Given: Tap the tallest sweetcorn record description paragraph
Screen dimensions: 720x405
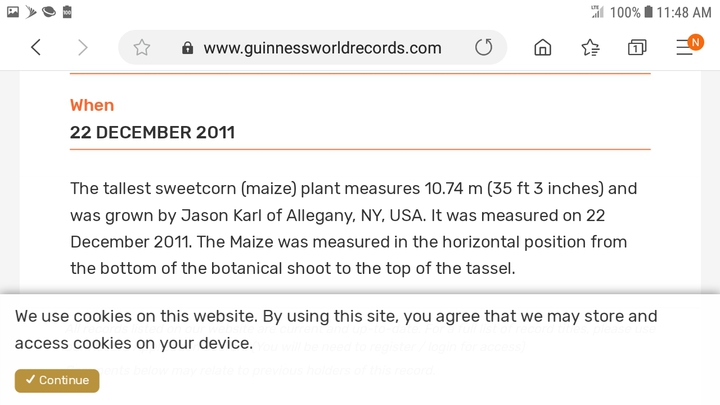Looking at the screenshot, I should click(x=354, y=228).
